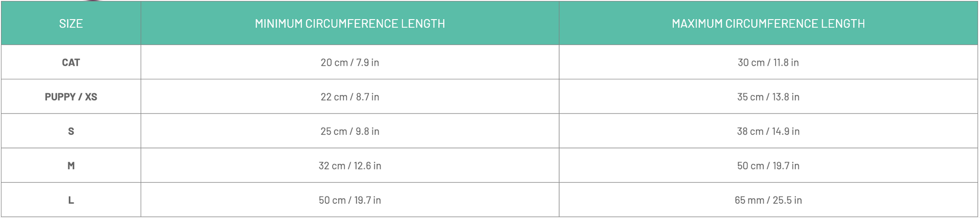The height and width of the screenshot is (218, 980).
Task: Select the 65 mm / 25.5 in cell
Action: [768, 200]
